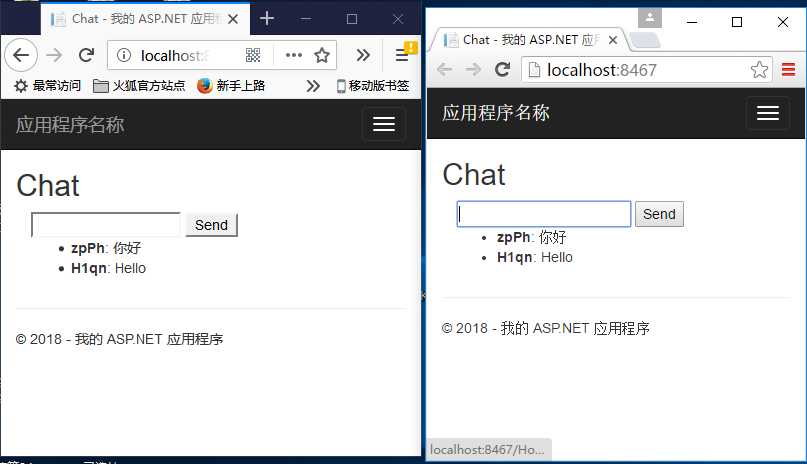Select the H1qn Hello message in Firefox

109,268
